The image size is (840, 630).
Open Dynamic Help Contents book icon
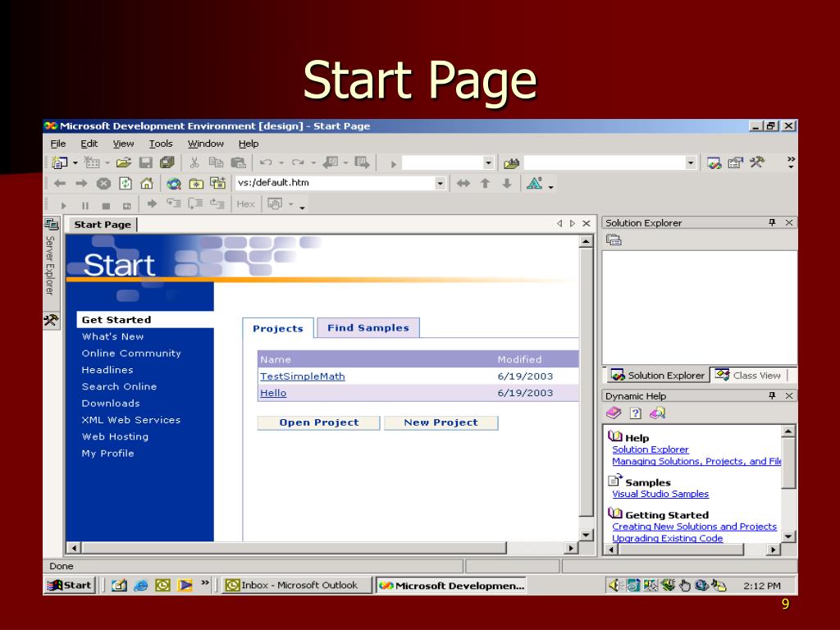tap(614, 413)
